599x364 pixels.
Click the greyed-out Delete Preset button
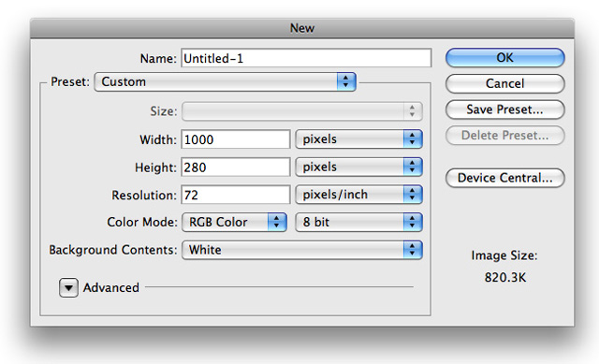(504, 135)
